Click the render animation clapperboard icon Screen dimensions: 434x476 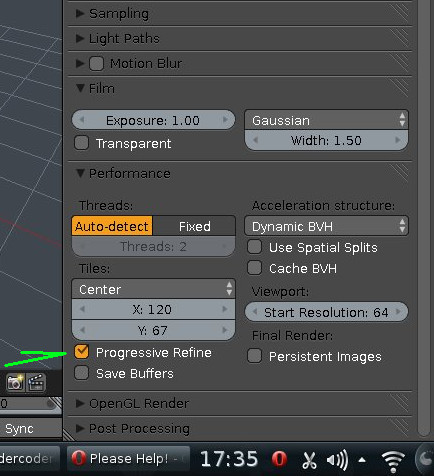pyautogui.click(x=36, y=382)
